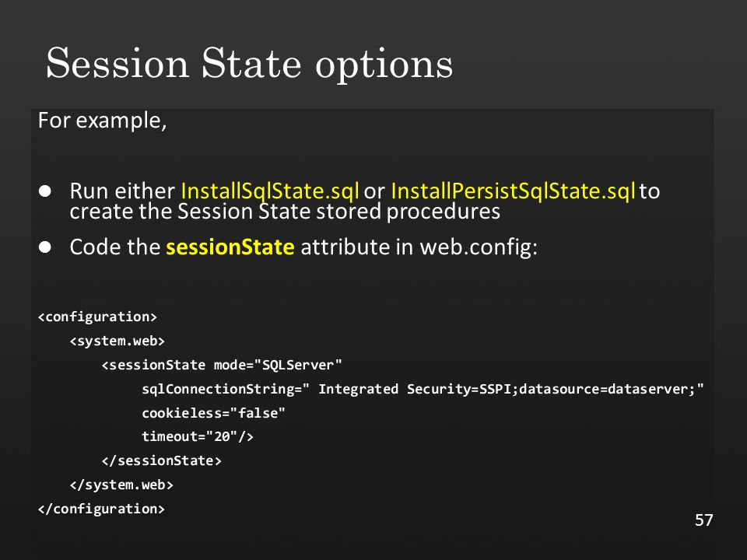Click the opening system.web tag line
Screen dimensions: 747x560
pyautogui.click(x=117, y=341)
